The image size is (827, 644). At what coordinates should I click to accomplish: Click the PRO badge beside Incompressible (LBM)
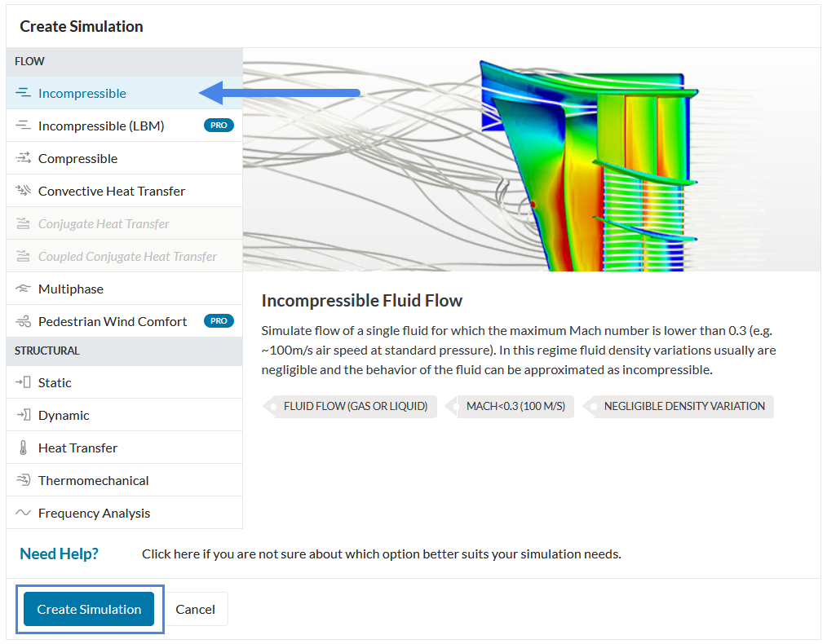click(x=217, y=125)
